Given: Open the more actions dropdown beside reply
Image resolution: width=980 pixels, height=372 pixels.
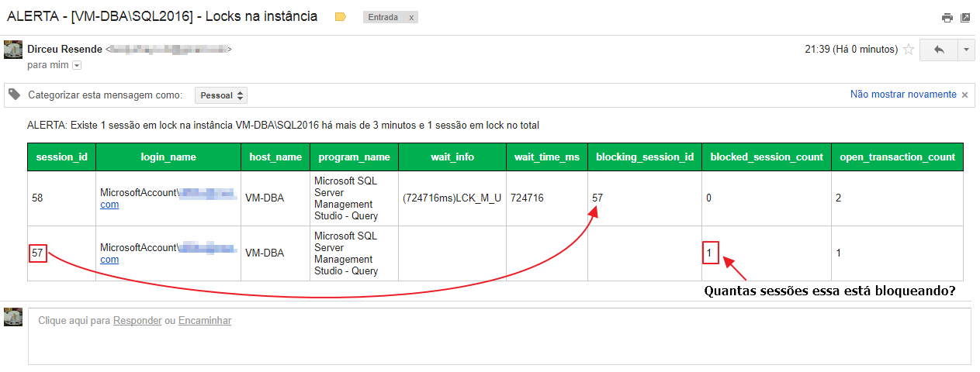Looking at the screenshot, I should click(x=966, y=50).
